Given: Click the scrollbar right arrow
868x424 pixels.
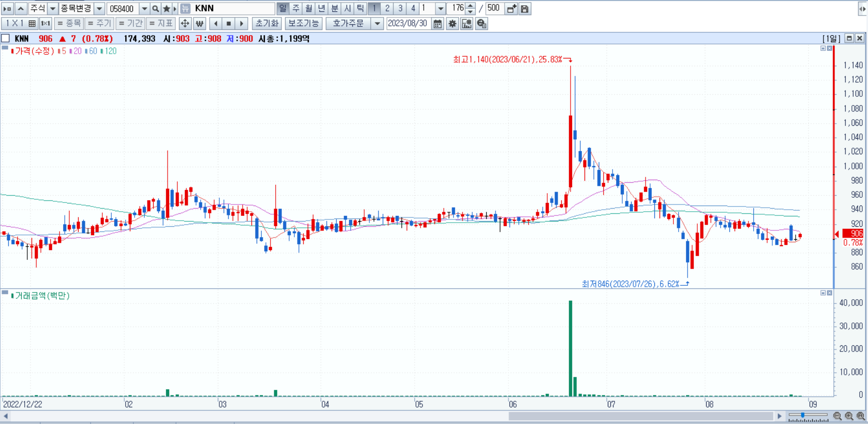Looking at the screenshot, I should pos(780,416).
